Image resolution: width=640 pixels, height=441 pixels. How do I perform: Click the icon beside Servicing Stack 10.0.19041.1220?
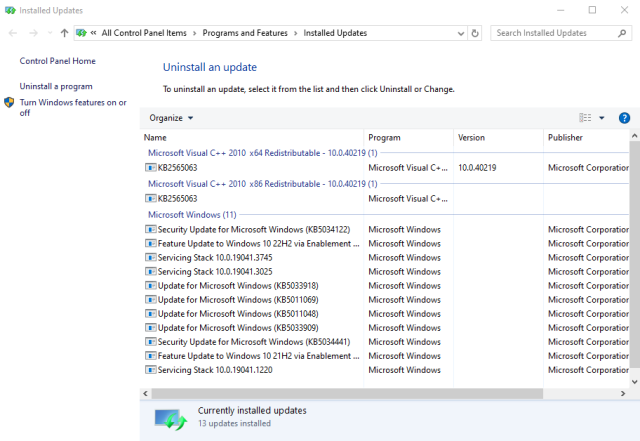(x=151, y=370)
